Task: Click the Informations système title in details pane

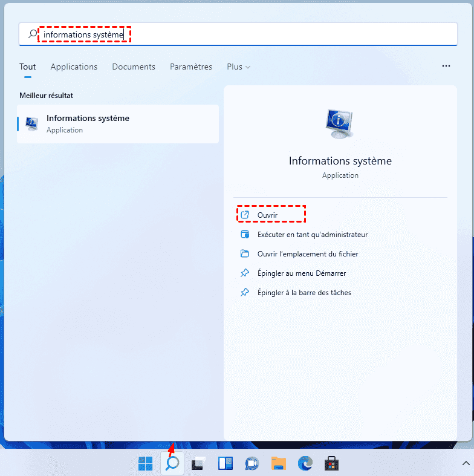Action: pos(340,161)
